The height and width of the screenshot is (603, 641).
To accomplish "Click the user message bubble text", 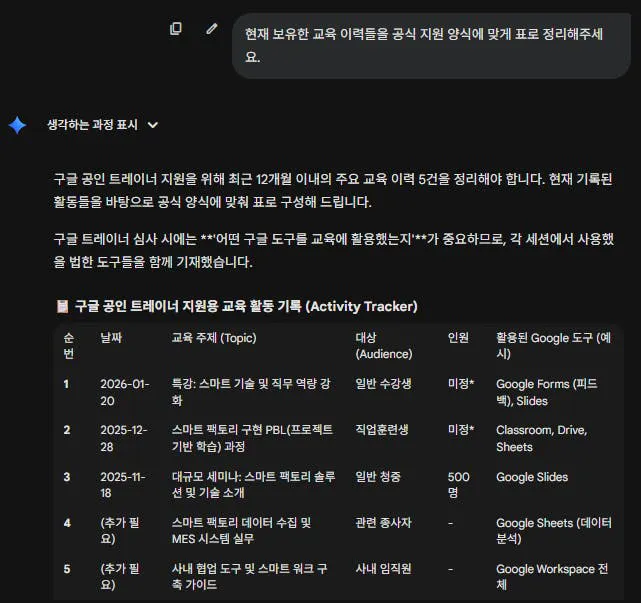I will tap(424, 45).
